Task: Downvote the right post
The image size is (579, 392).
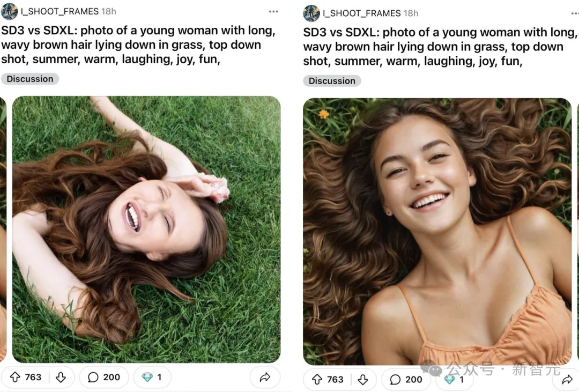Action: [x=363, y=380]
